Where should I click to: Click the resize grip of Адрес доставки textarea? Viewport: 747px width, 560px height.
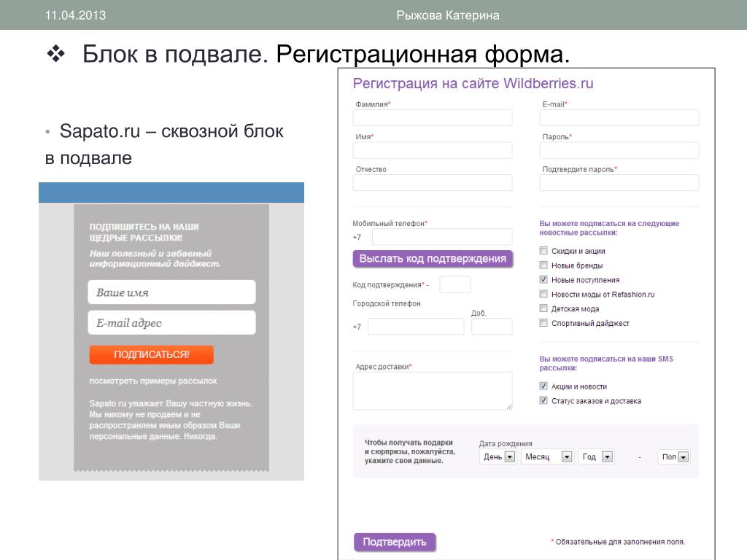click(x=509, y=407)
